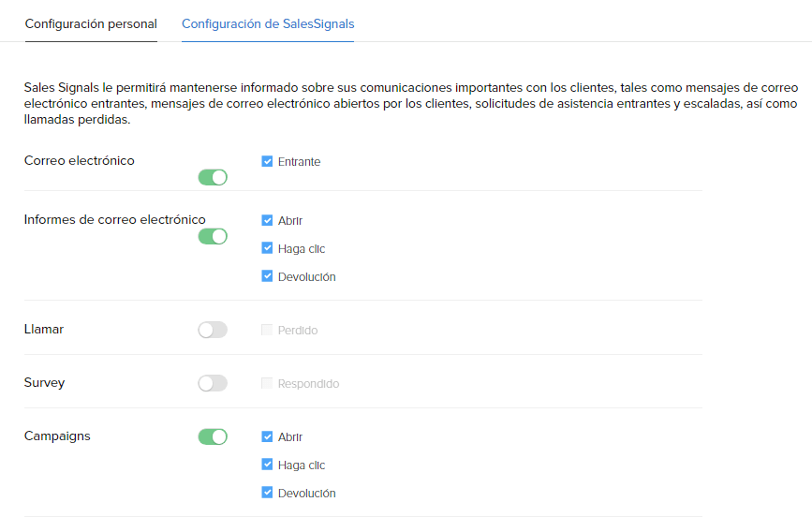Uncheck Haga clic checkbox in Campaigns section
Viewport: 812px width, 517px height.
[x=268, y=465]
